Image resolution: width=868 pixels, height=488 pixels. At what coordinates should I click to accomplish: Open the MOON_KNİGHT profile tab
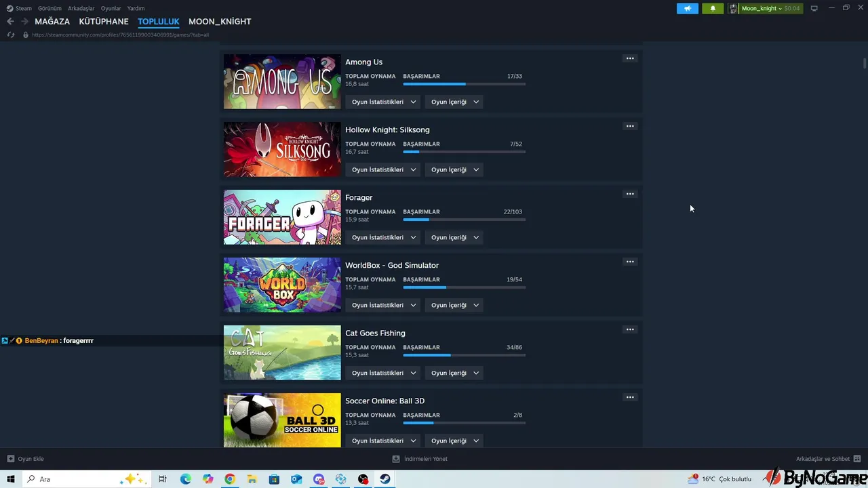(220, 22)
